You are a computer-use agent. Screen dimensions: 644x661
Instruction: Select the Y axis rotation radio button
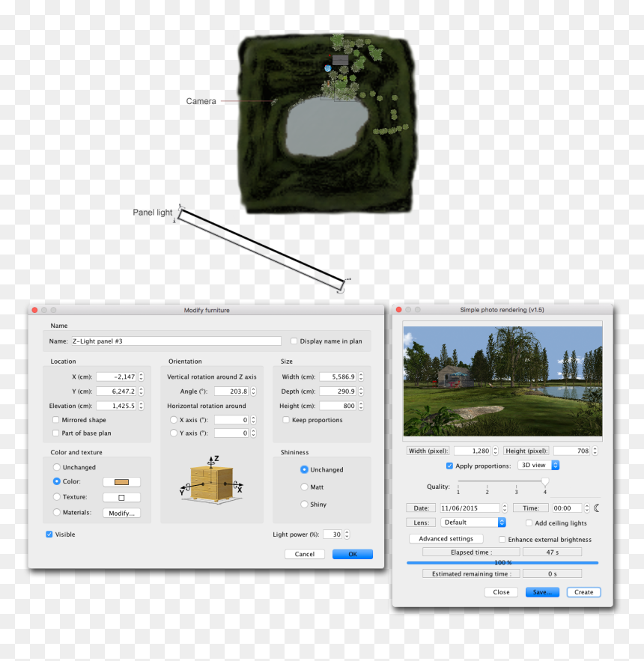[174, 433]
